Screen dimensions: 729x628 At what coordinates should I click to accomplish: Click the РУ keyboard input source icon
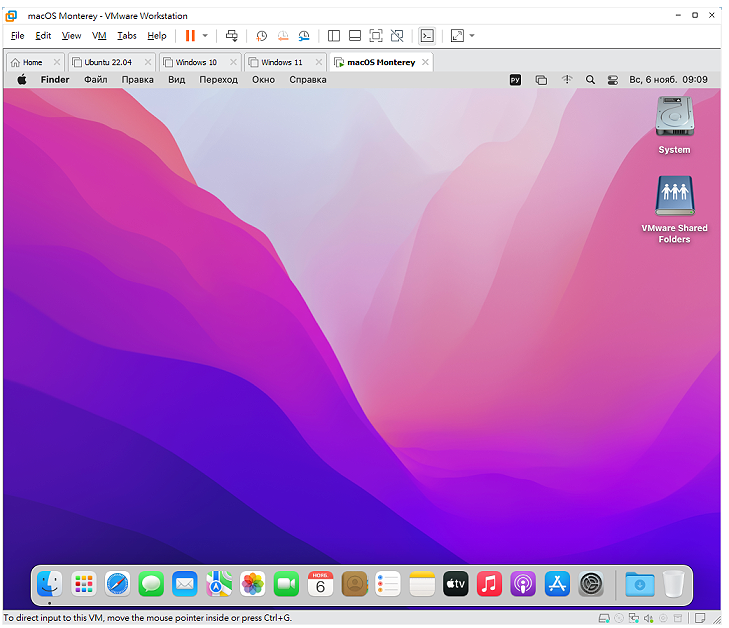pos(515,80)
